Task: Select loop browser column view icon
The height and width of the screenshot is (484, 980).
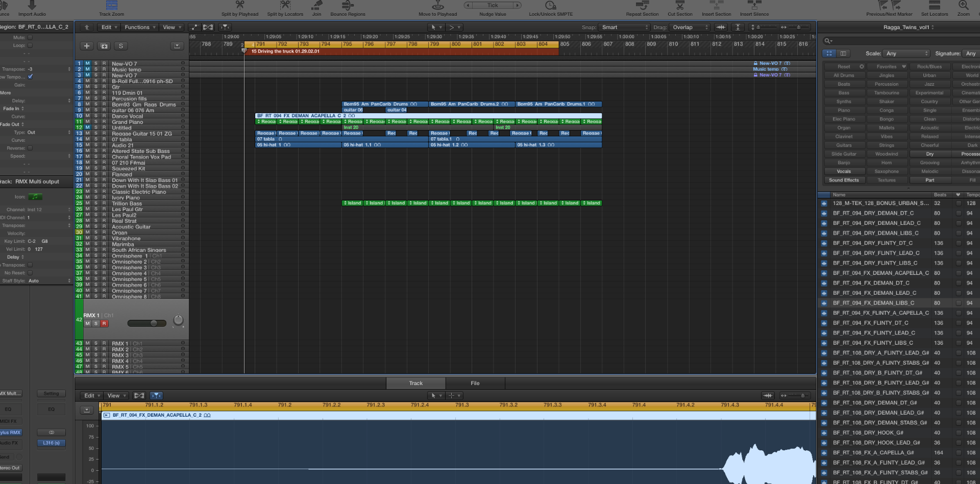Action: coord(843,53)
